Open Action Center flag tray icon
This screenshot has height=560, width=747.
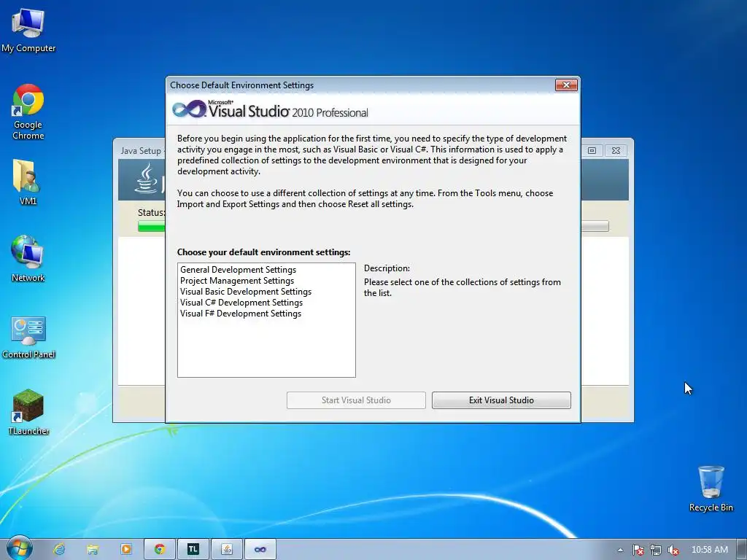click(x=638, y=550)
